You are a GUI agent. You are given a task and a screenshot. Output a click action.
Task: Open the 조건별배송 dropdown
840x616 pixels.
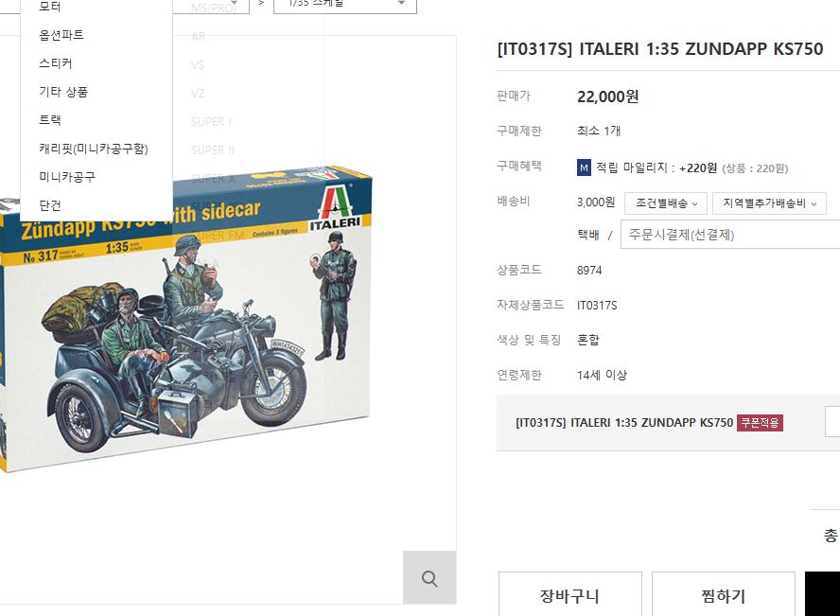(x=666, y=203)
